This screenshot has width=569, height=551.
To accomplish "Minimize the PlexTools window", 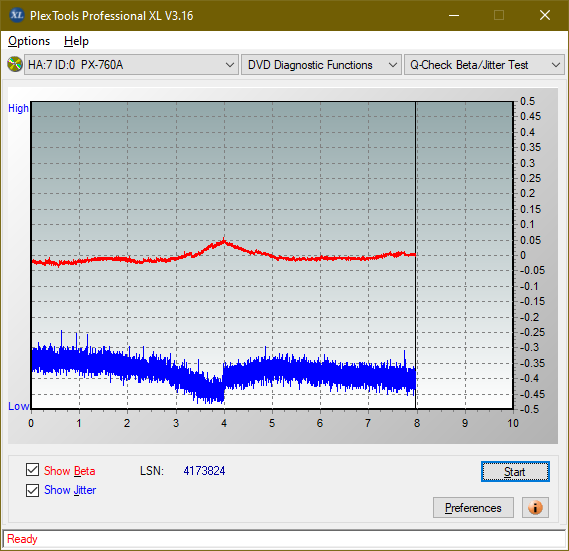I will coord(454,15).
